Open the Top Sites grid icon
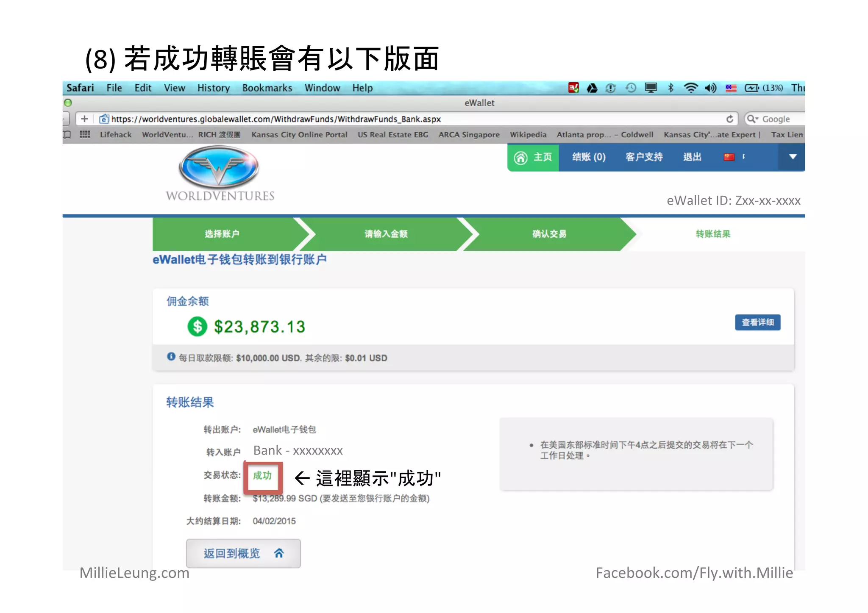 85,135
